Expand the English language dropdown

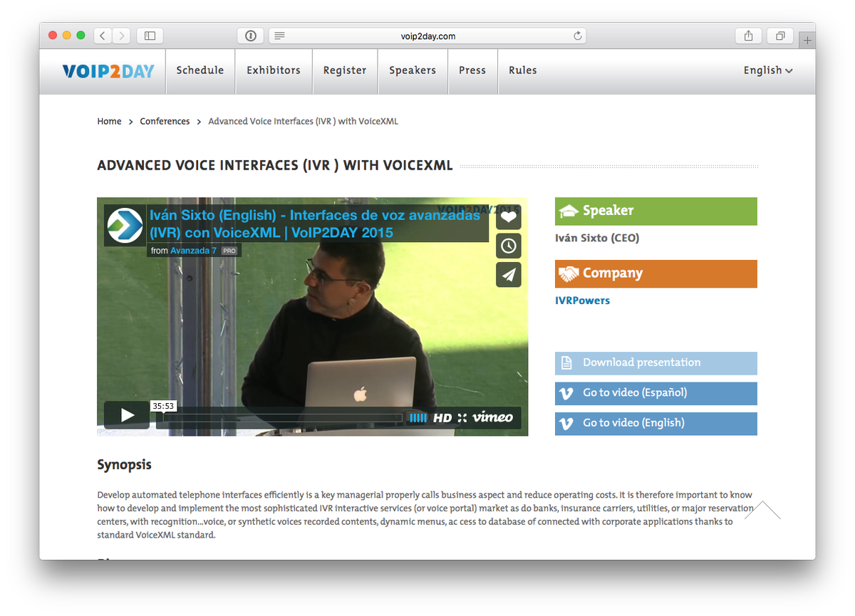click(768, 71)
